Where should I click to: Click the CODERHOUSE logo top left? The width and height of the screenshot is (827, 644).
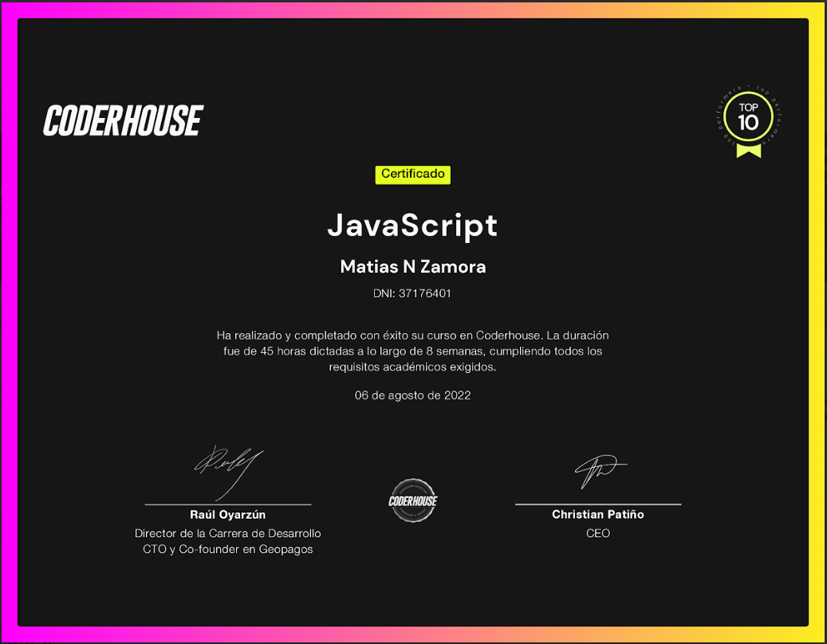point(123,120)
